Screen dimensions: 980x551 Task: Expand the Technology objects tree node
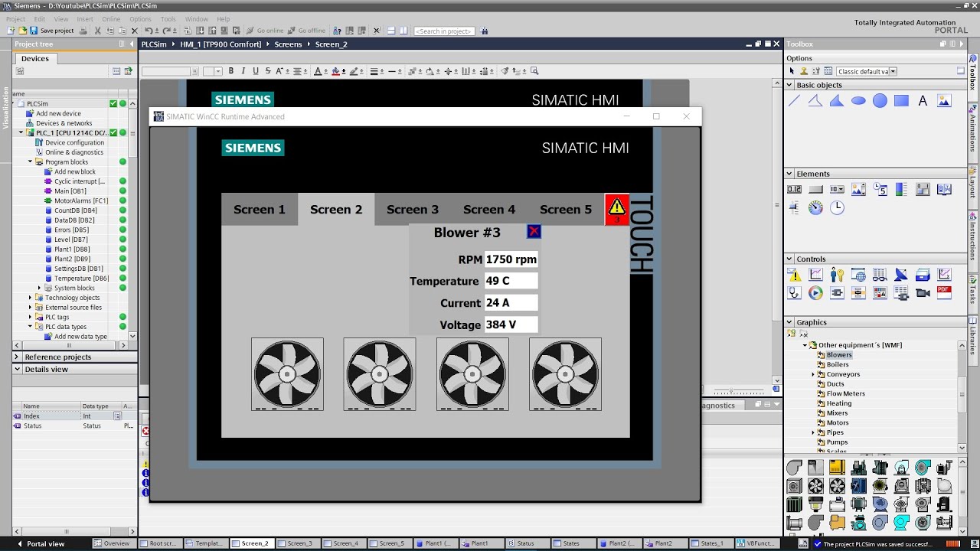pyautogui.click(x=31, y=298)
